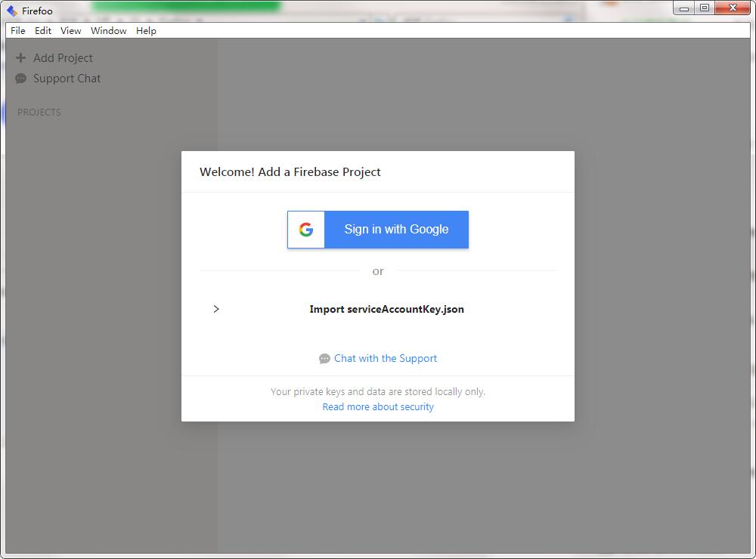Sign in with Google
Screen dimensions: 756x559
tap(378, 230)
